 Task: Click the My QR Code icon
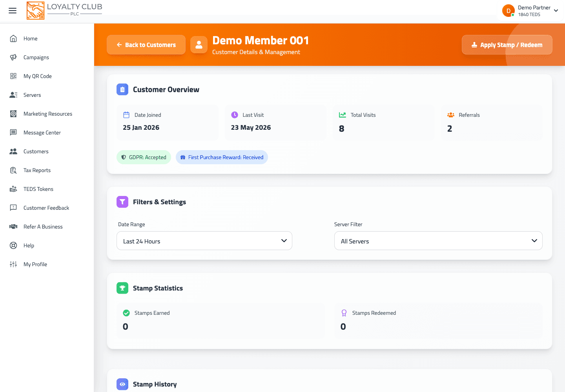pyautogui.click(x=13, y=76)
